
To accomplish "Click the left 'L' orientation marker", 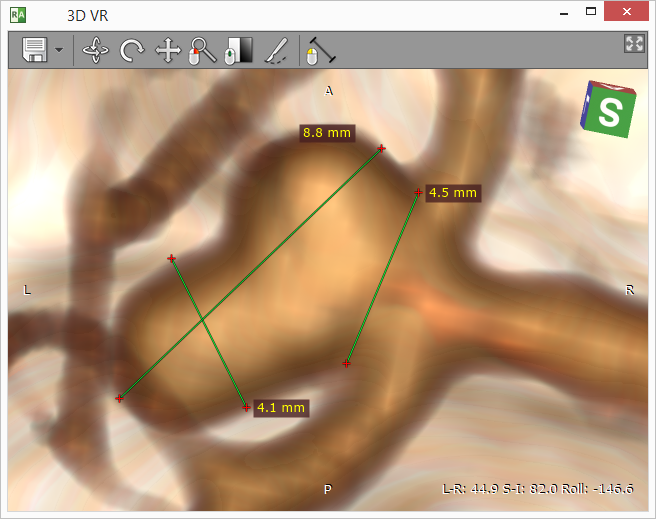I will point(27,290).
